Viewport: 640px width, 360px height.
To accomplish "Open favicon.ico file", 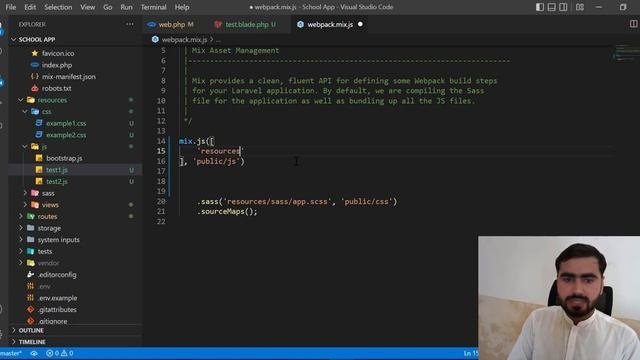I will point(58,53).
